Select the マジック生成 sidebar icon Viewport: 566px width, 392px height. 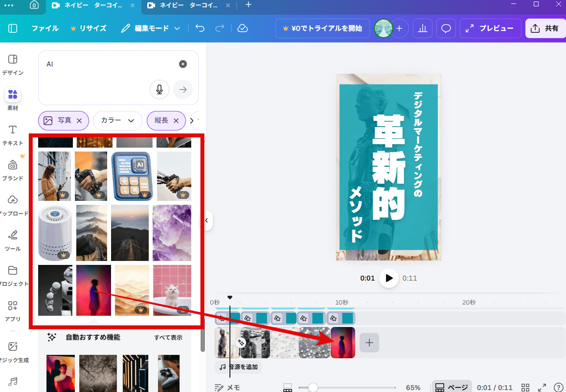(13, 349)
